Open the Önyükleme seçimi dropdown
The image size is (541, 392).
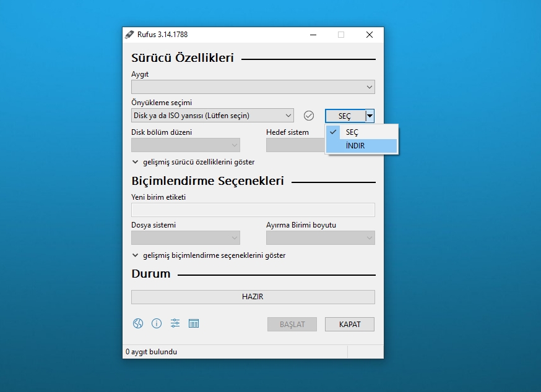click(211, 115)
